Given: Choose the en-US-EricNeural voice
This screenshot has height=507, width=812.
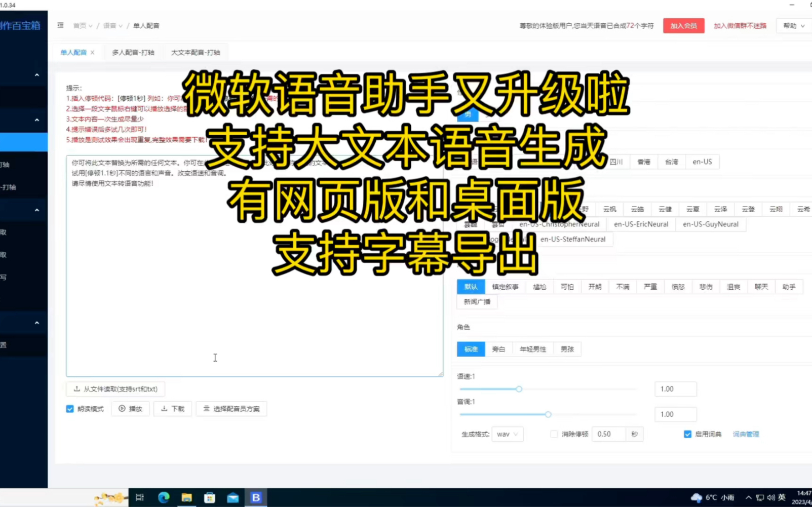Looking at the screenshot, I should 641,224.
